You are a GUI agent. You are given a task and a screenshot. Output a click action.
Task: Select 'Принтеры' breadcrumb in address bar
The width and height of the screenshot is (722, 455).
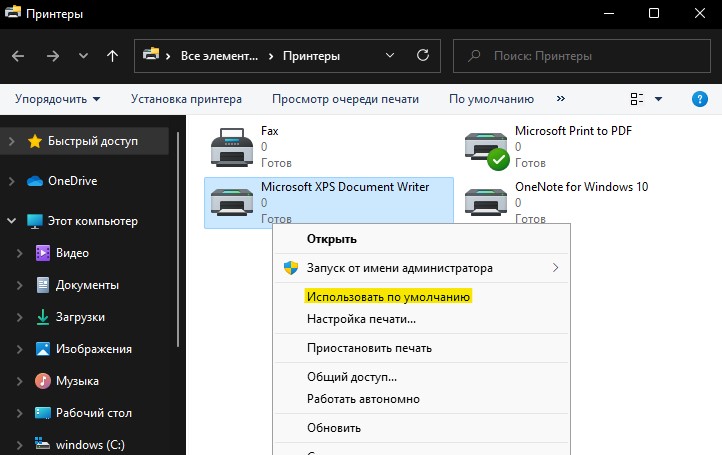coord(311,56)
